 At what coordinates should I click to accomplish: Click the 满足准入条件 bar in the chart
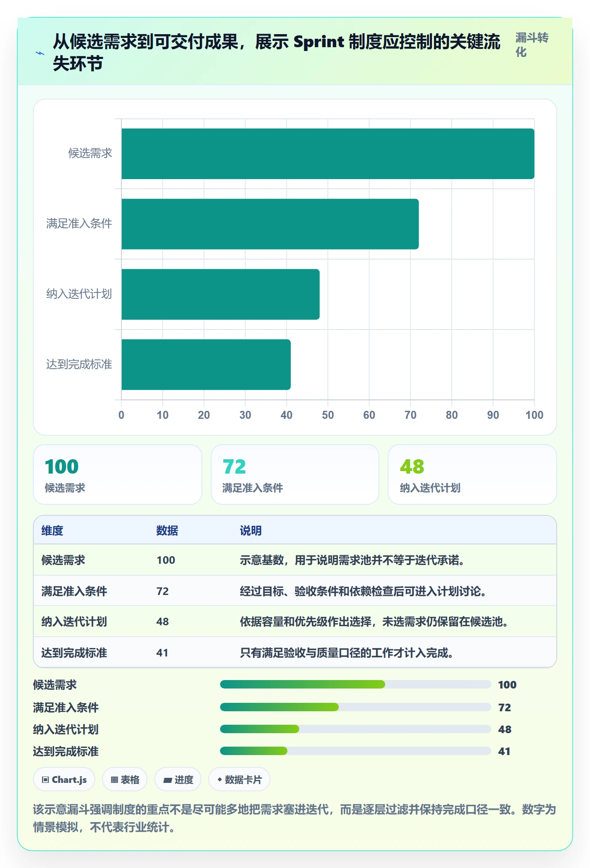click(x=270, y=224)
